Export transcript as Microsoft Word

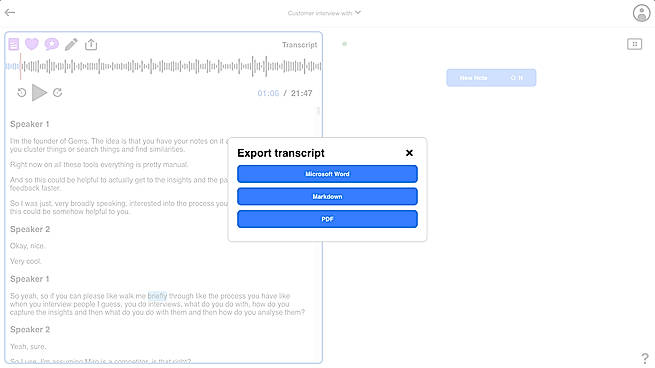pyautogui.click(x=327, y=174)
